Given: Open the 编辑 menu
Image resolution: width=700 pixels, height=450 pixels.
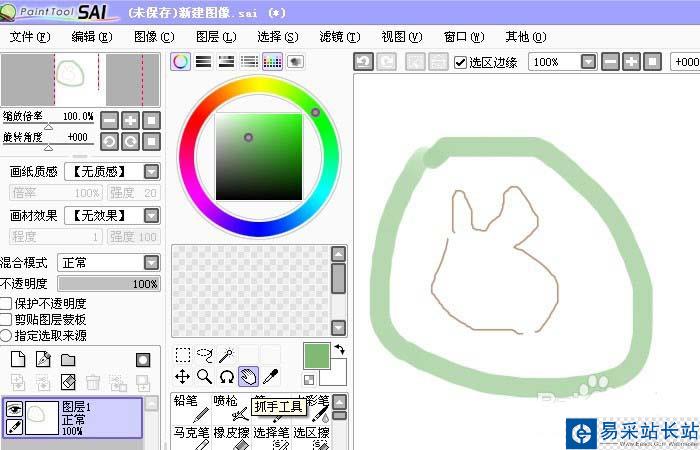Looking at the screenshot, I should coord(92,37).
